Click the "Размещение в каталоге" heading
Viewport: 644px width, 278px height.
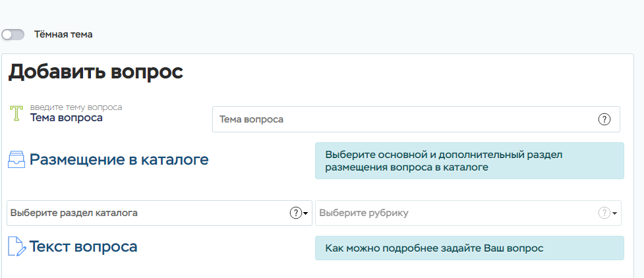pos(119,159)
